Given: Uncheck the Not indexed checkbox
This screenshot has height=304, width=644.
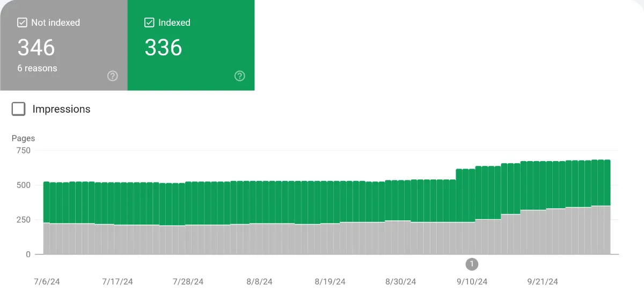Looking at the screenshot, I should (22, 23).
